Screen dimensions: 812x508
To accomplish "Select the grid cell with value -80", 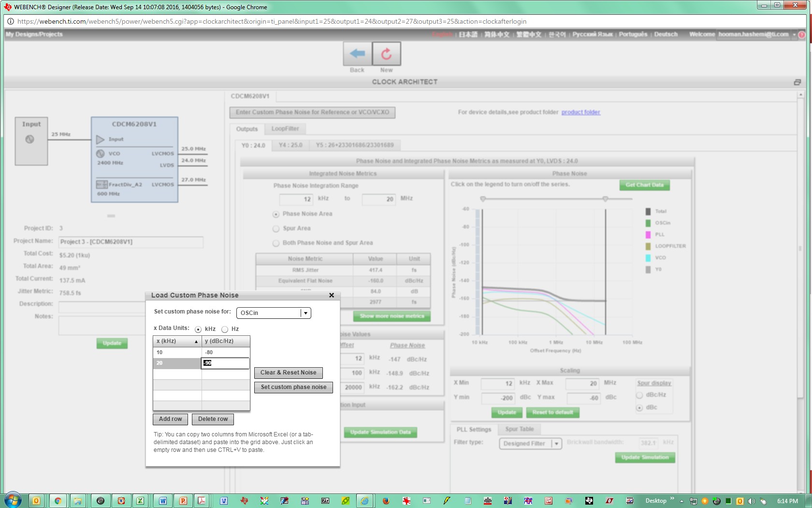I will 226,352.
